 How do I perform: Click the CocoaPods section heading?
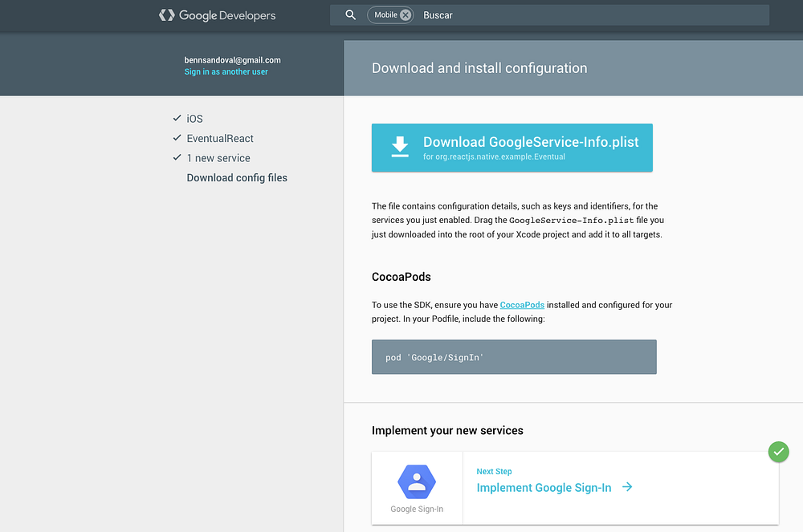(401, 277)
